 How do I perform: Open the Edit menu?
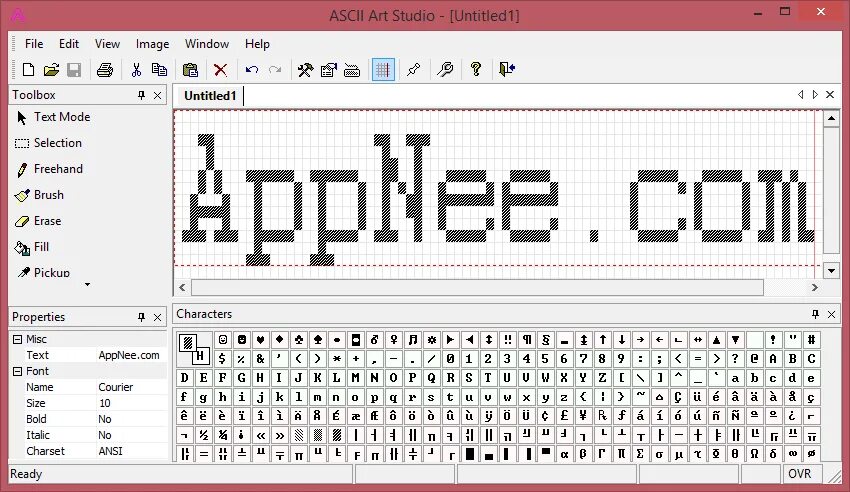(x=69, y=44)
